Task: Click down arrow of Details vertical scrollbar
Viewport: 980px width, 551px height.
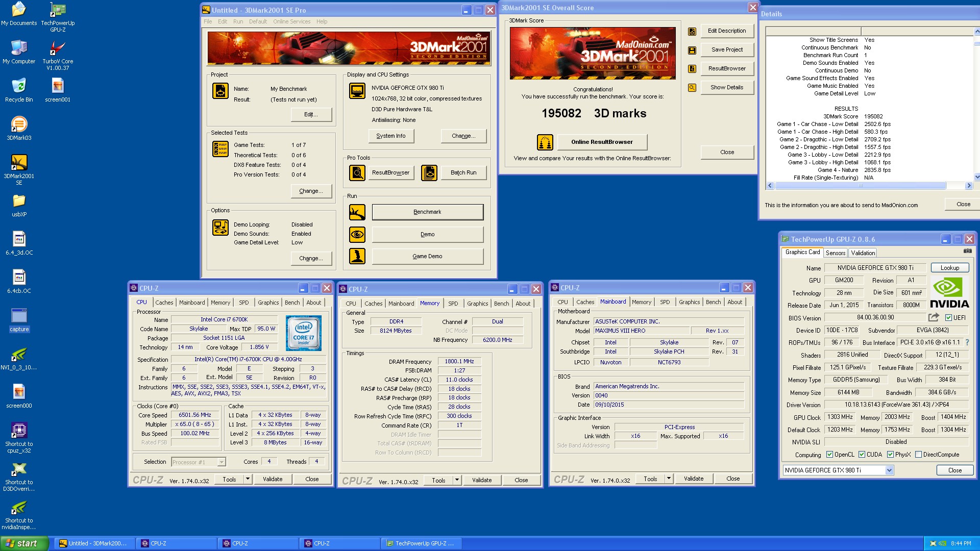Action: coord(977,177)
